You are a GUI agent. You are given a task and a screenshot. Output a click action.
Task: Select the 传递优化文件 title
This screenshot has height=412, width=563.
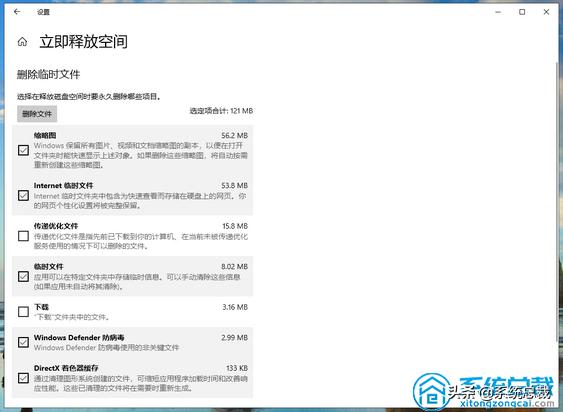(56, 226)
